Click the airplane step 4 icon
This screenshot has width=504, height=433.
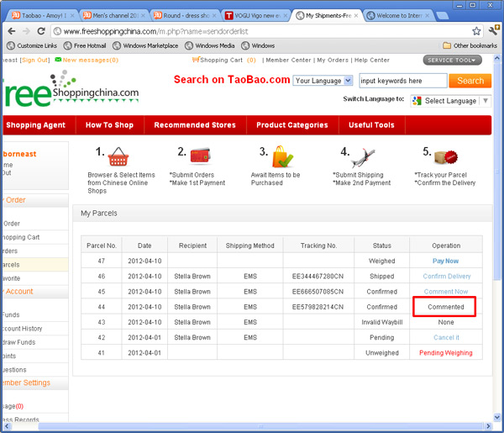pos(363,158)
